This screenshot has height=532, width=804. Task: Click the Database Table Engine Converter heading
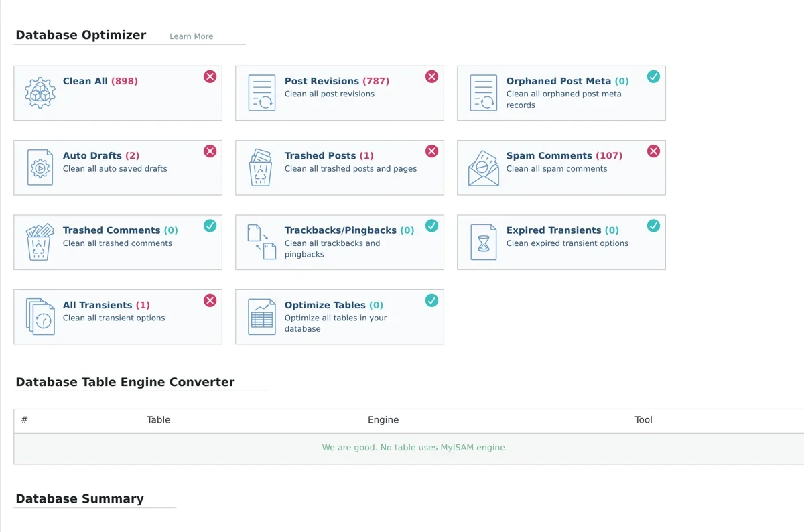tap(125, 382)
